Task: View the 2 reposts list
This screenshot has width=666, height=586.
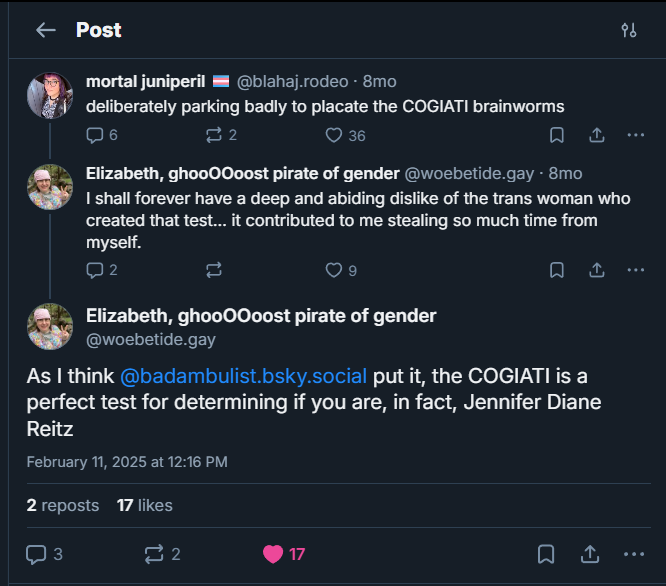Action: 63,505
